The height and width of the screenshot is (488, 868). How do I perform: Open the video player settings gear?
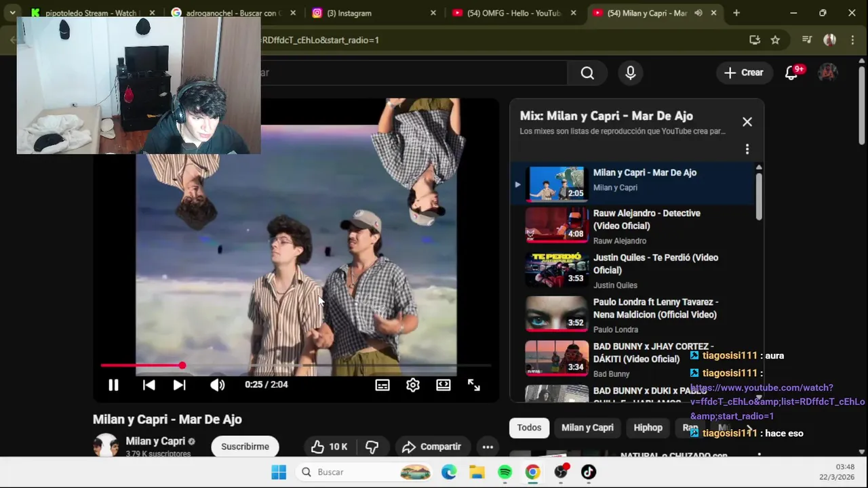(x=412, y=385)
